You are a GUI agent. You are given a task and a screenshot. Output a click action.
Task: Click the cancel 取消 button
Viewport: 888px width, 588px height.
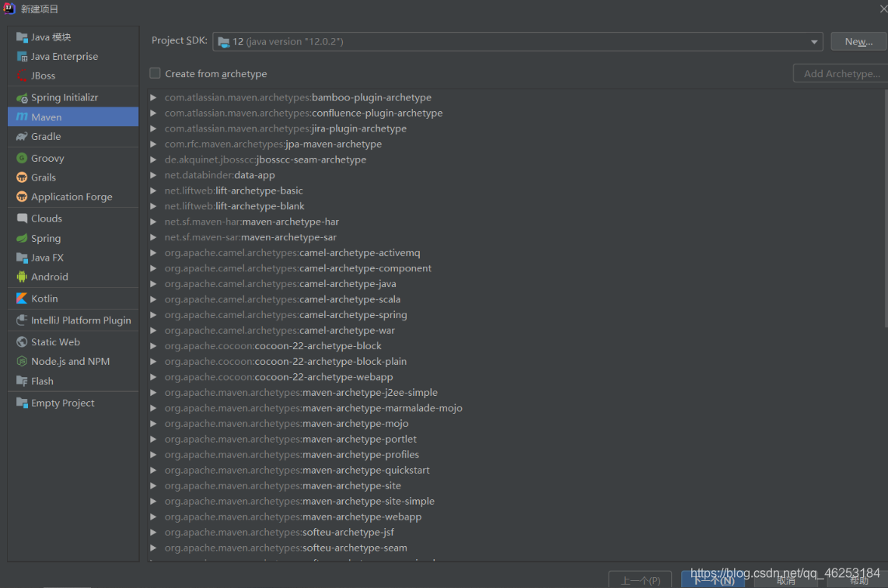point(786,580)
